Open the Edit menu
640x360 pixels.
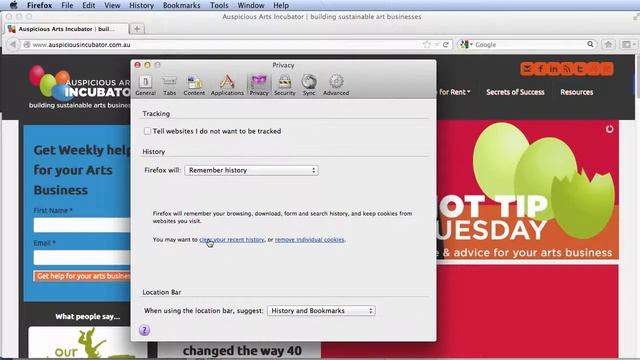(89, 5)
